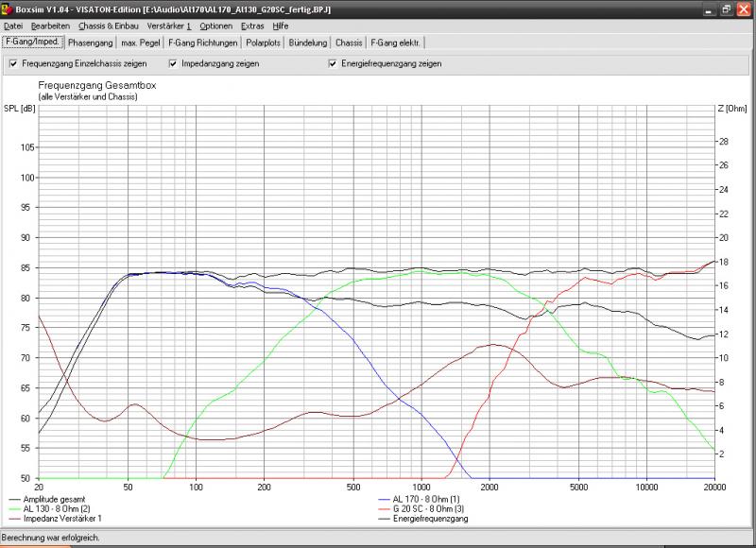Open the Hilfe menu
Image resolution: width=756 pixels, height=548 pixels.
click(x=280, y=26)
